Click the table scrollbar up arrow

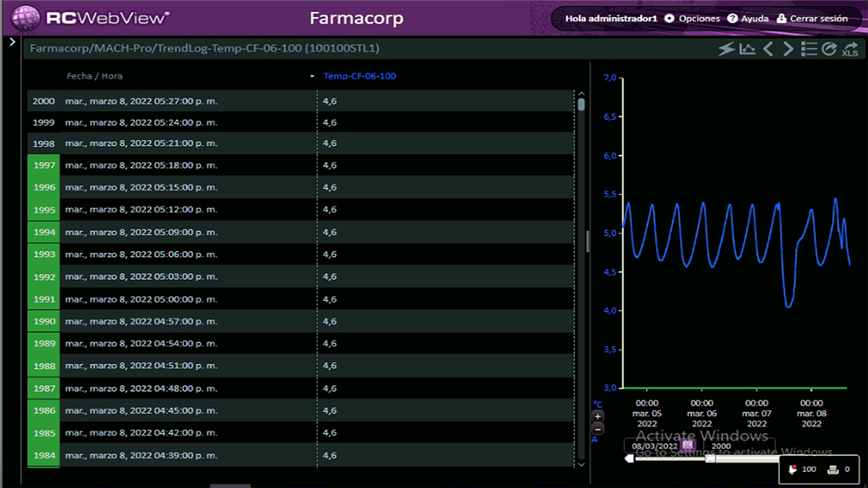coord(581,94)
